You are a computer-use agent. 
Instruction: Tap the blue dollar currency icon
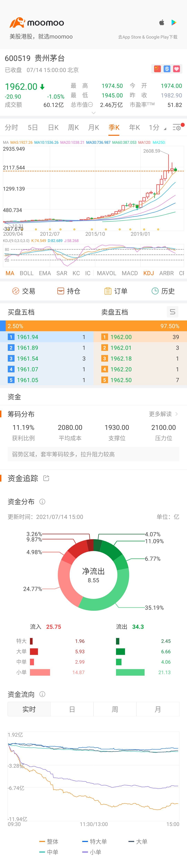point(167,69)
